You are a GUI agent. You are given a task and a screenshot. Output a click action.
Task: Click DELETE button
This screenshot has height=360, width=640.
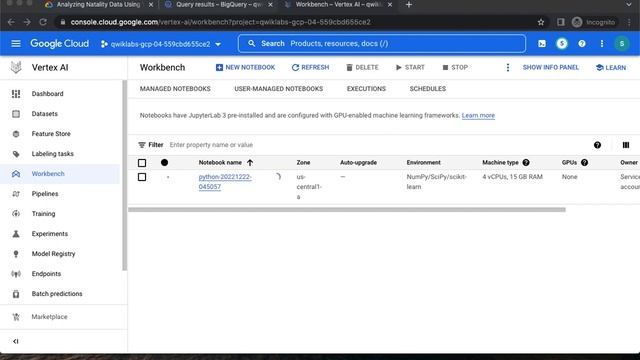tap(362, 67)
